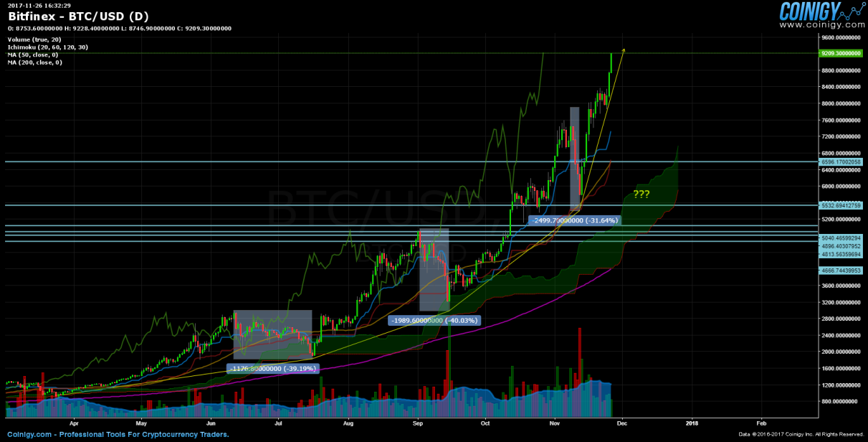
Task: Click the 800.00000000 price axis label
Action: (841, 401)
